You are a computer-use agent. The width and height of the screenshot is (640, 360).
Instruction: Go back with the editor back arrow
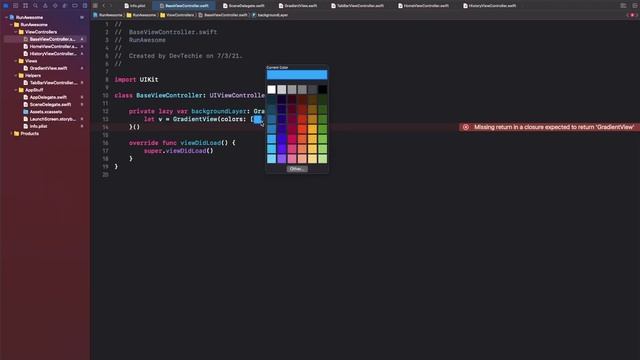104,6
